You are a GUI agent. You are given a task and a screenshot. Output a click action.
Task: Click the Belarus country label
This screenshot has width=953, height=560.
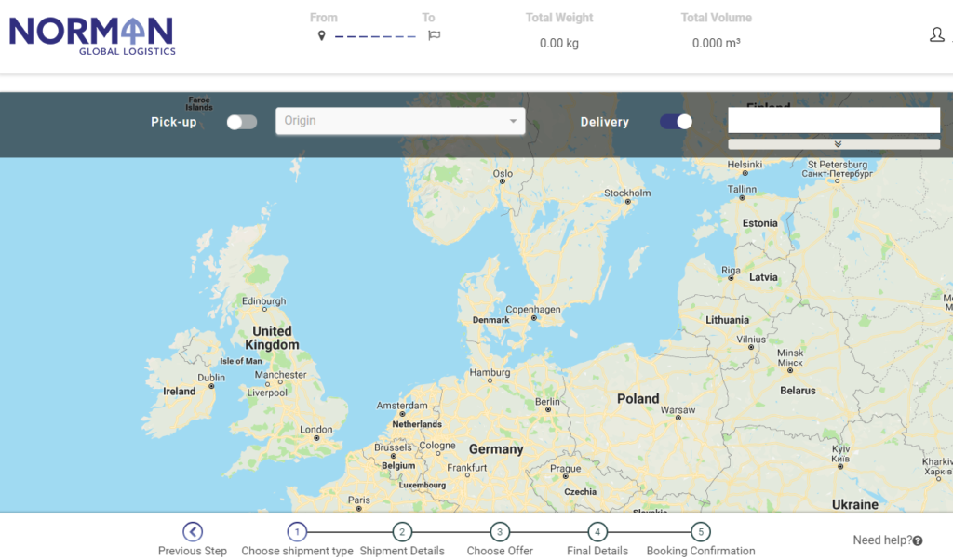798,391
